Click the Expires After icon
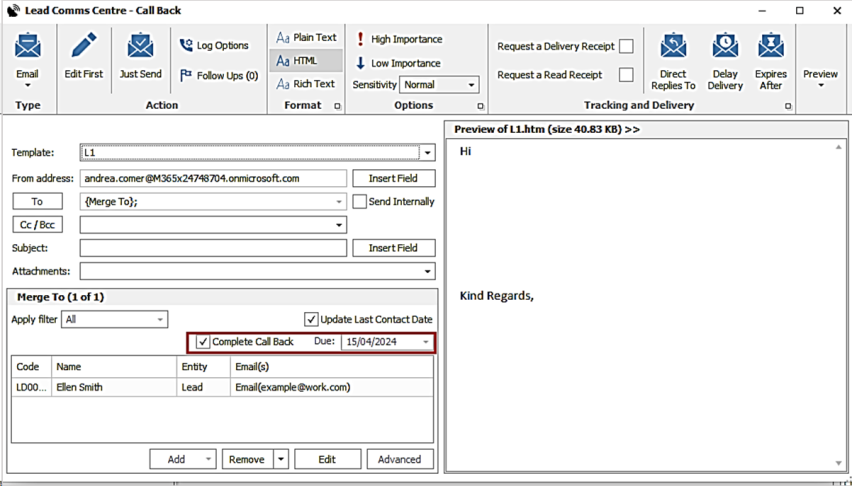Image resolution: width=852 pixels, height=486 pixels. click(x=770, y=48)
